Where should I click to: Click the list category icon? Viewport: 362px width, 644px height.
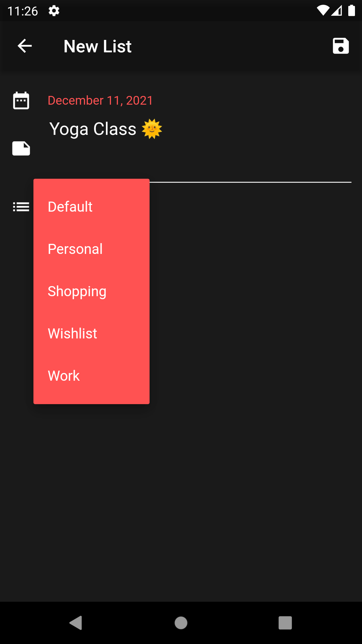(x=21, y=207)
